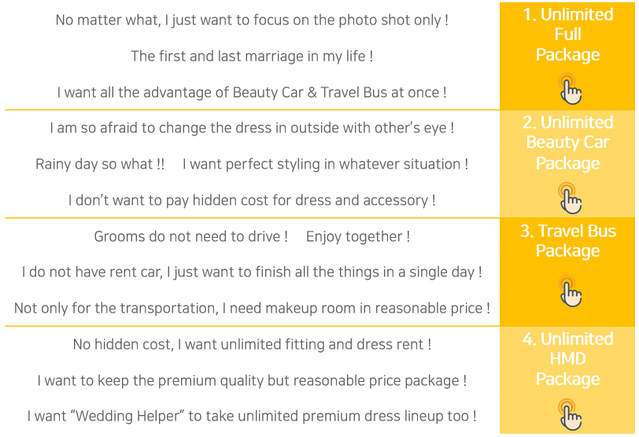Click hand pointer icon under Unlimited Beauty Car Package

[x=569, y=198]
